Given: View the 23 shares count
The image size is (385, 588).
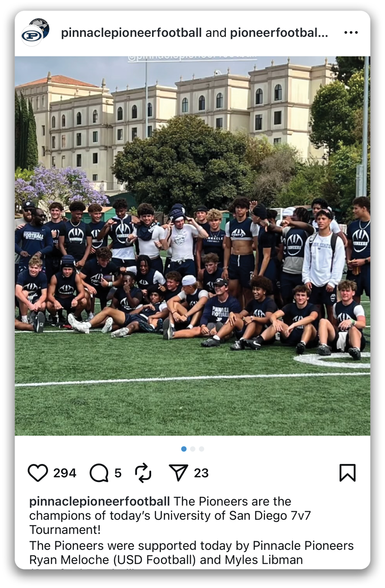Looking at the screenshot, I should [x=201, y=473].
